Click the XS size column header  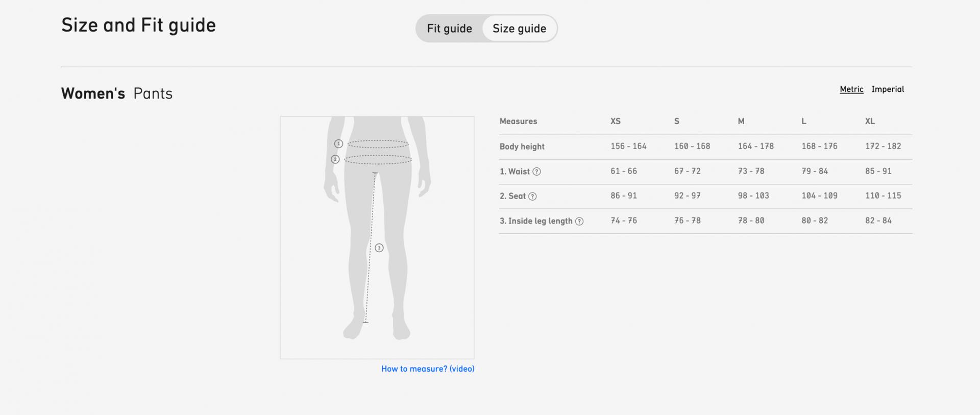[616, 121]
